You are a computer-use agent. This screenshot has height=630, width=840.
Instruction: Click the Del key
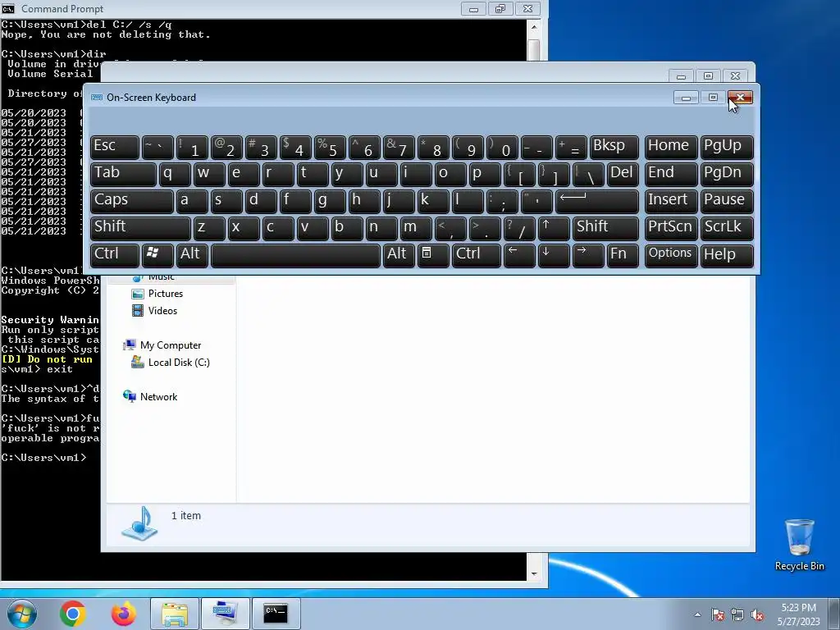coord(623,174)
